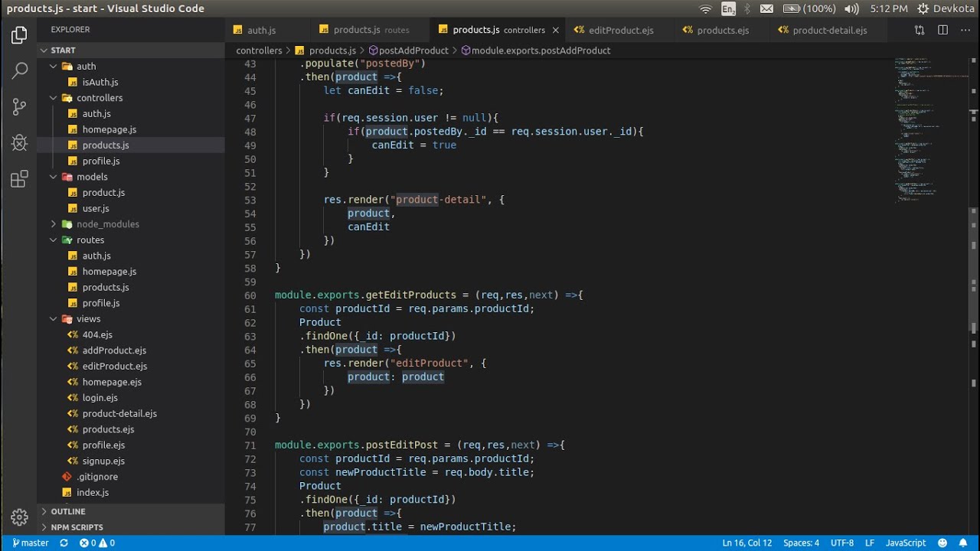Click the notifications bell in status bar
The image size is (980, 551).
[x=963, y=543]
